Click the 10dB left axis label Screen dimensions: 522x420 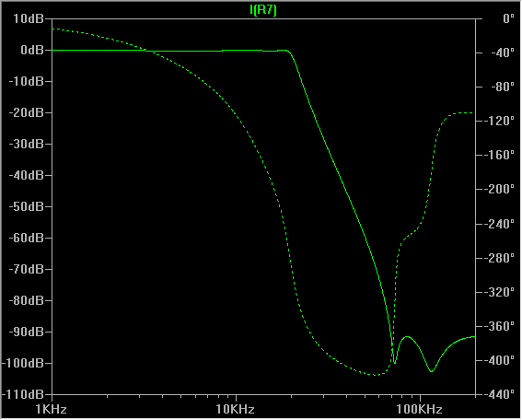[29, 18]
